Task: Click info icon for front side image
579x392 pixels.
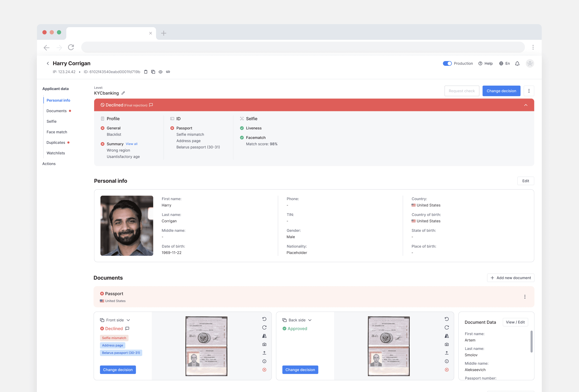Action: 264,361
